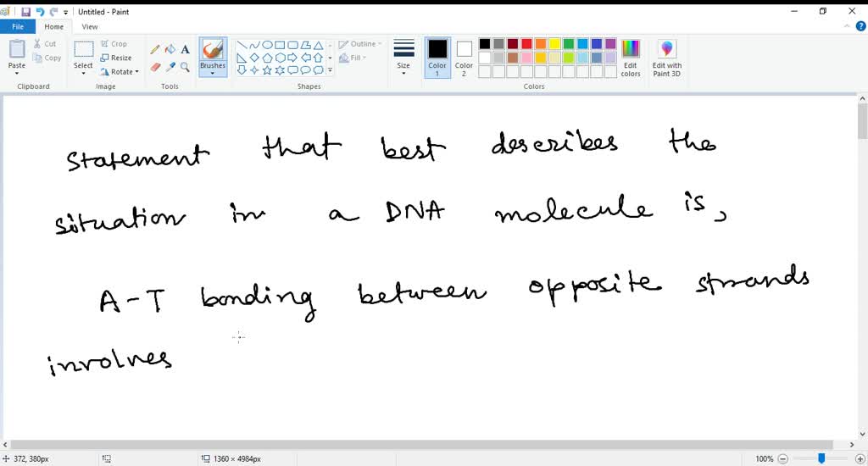This screenshot has height=466, width=868.
Task: Collapse the ribbon with the chevron
Action: pos(847,26)
